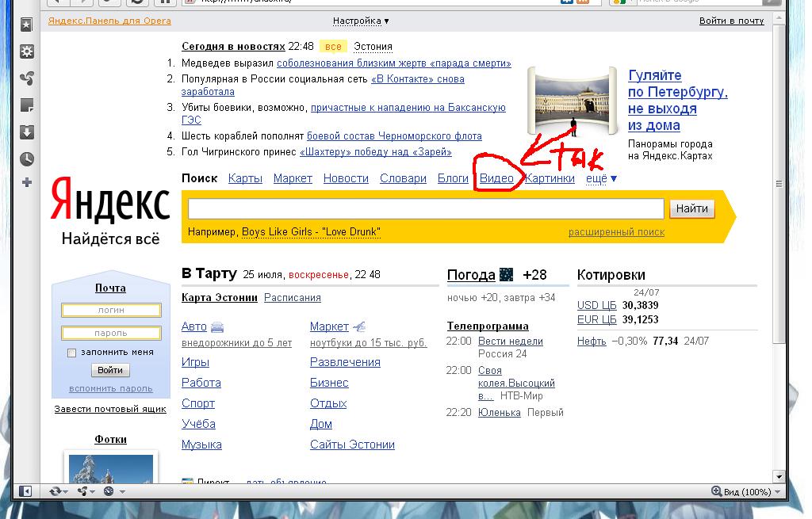The image size is (812, 519).
Task: Click the Фотки winter photo thumbnail
Action: (111, 468)
